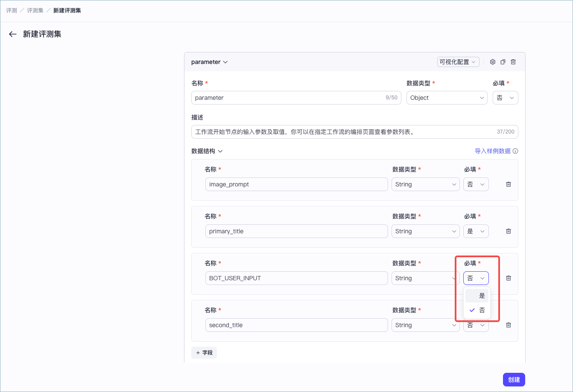The image size is (573, 392).
Task: Delete the BOT_USER_INPUT field row
Action: click(x=509, y=278)
